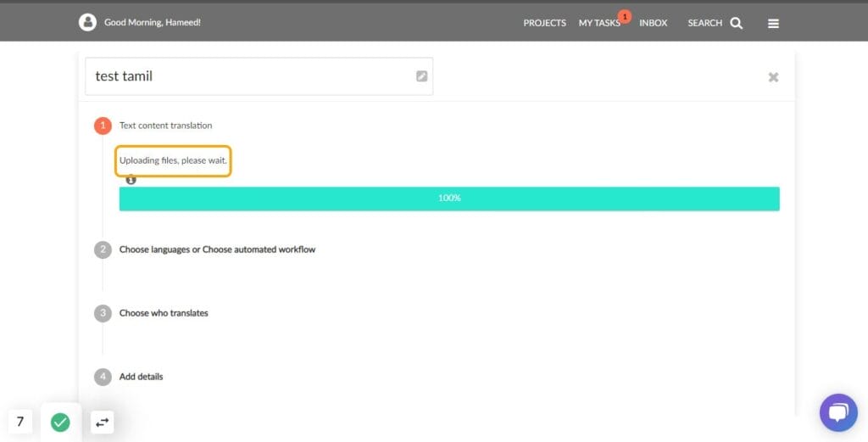Open the Inbox

(x=653, y=24)
